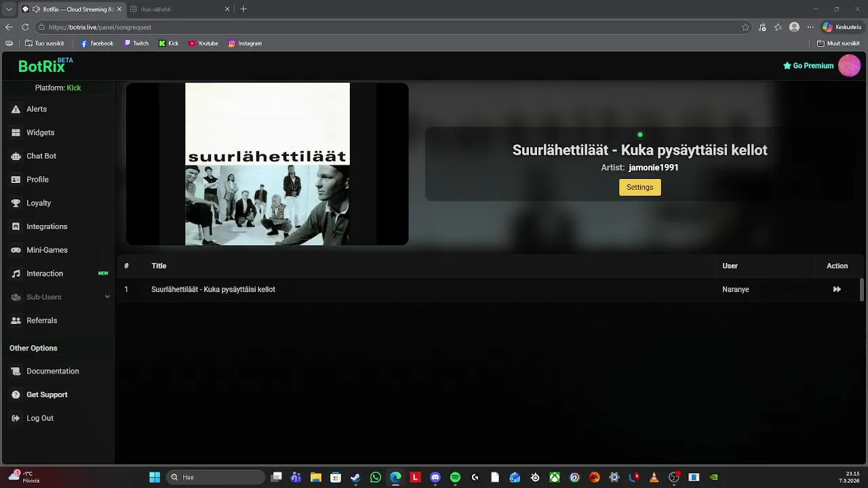868x488 pixels.
Task: Open Discord from the taskbar
Action: point(435,477)
